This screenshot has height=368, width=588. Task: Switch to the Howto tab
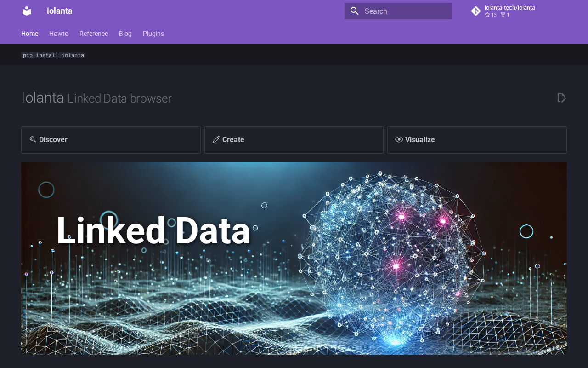coord(59,34)
